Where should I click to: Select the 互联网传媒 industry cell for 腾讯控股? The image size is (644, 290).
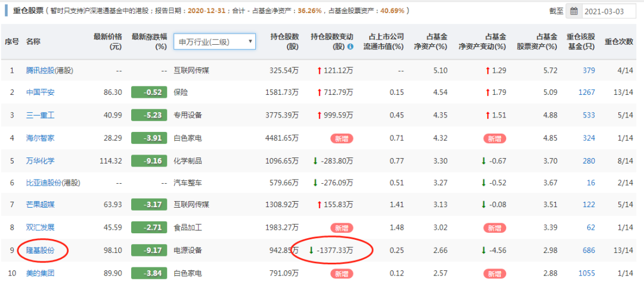191,70
